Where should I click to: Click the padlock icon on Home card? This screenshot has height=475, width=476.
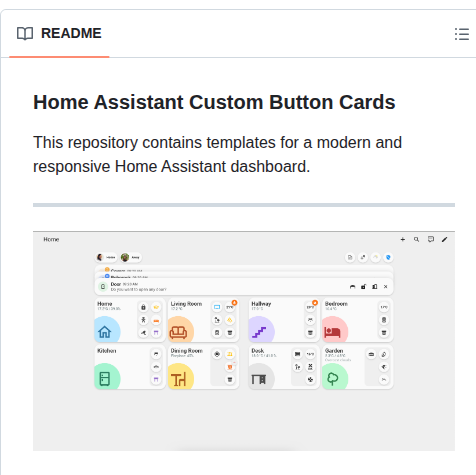[x=143, y=307]
